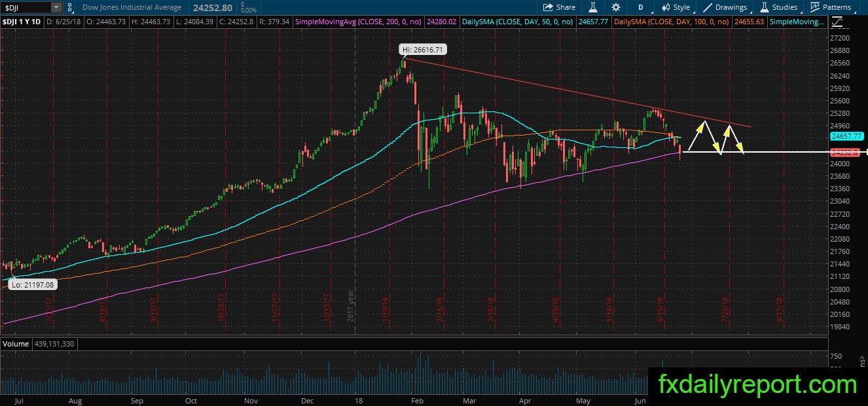Click the Lo: 21197.08 price bubble
868x406 pixels.
pos(33,284)
